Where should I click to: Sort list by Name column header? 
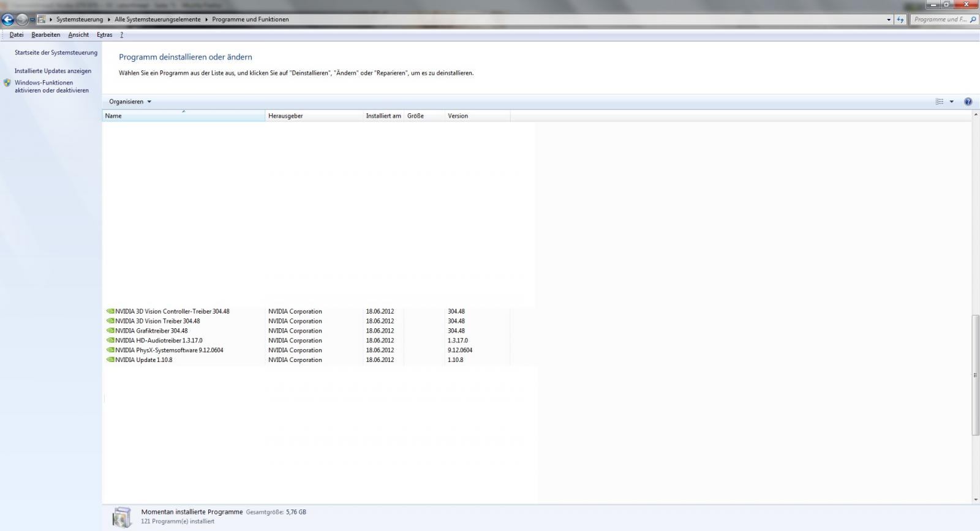pos(183,116)
